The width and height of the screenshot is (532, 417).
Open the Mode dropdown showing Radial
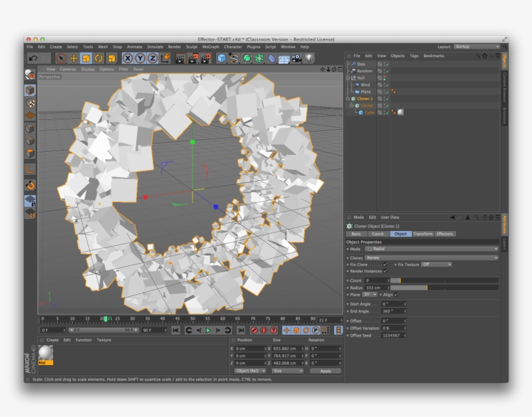click(x=431, y=248)
